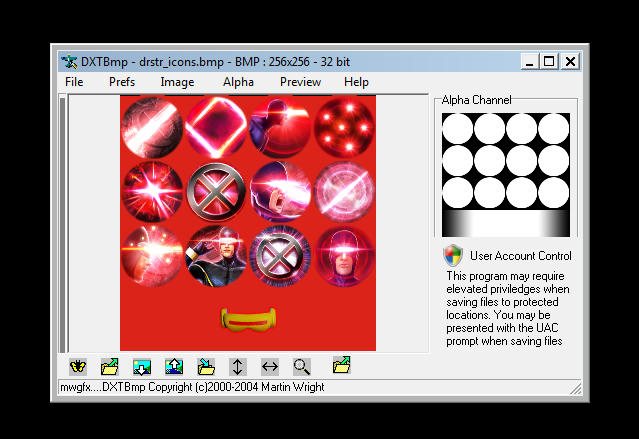Click the DXTBmp app icon in title bar
Image resolution: width=639 pixels, height=439 pixels.
[x=69, y=62]
